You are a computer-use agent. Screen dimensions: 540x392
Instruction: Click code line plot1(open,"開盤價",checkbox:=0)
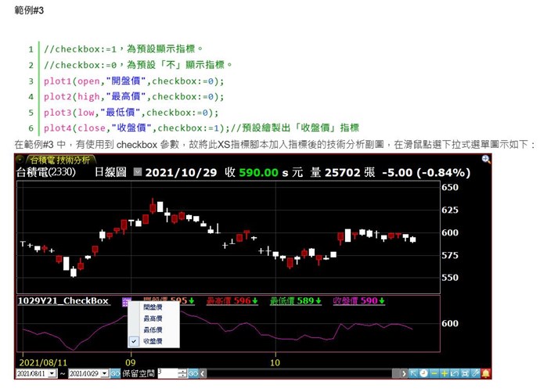[x=134, y=81]
